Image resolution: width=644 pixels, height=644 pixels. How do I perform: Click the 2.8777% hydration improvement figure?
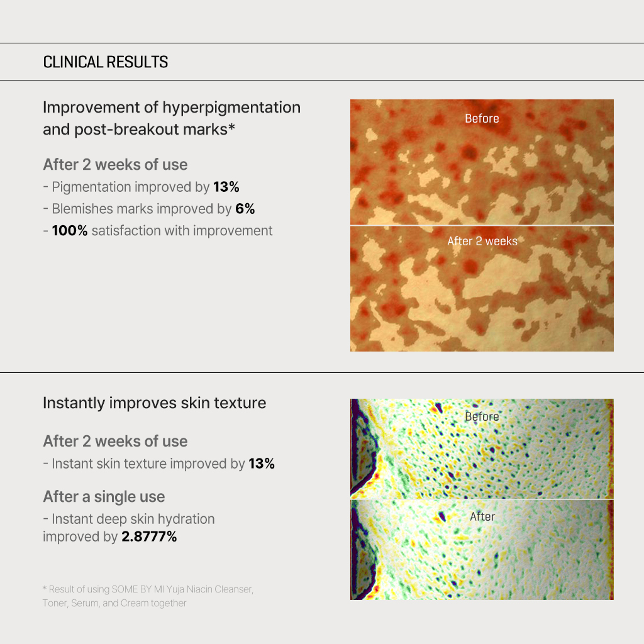click(x=149, y=537)
